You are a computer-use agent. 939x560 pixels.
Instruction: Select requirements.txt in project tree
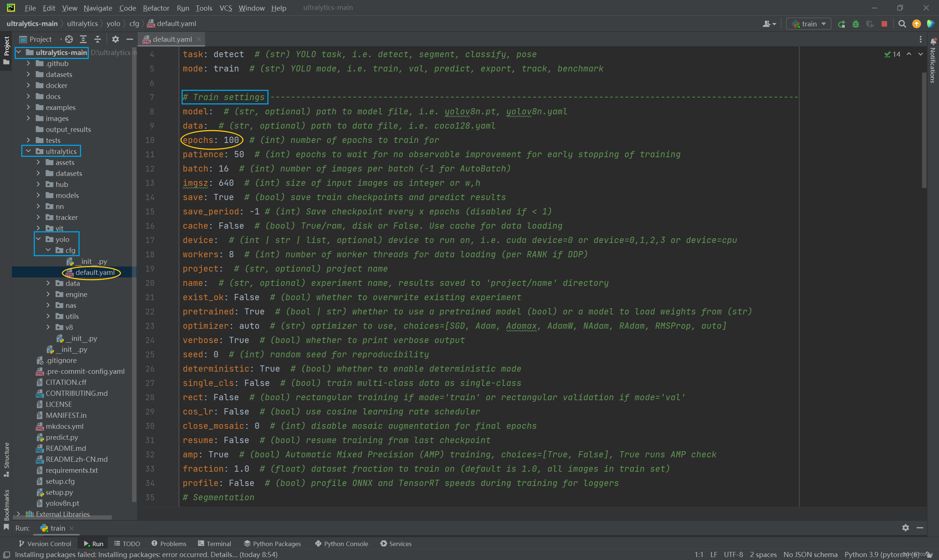[x=72, y=471]
